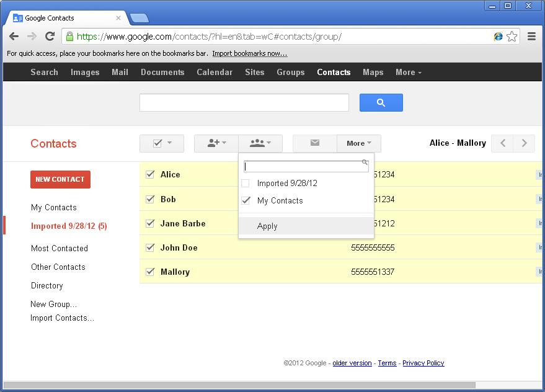This screenshot has height=392, width=545.
Task: Open the email envelope icon to message contacts
Action: [314, 143]
